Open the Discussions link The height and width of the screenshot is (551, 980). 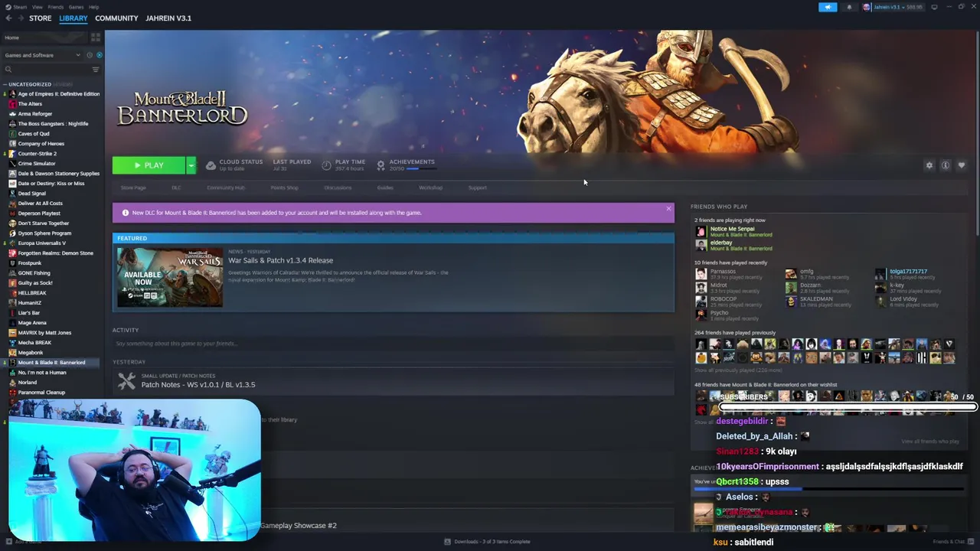pyautogui.click(x=338, y=187)
